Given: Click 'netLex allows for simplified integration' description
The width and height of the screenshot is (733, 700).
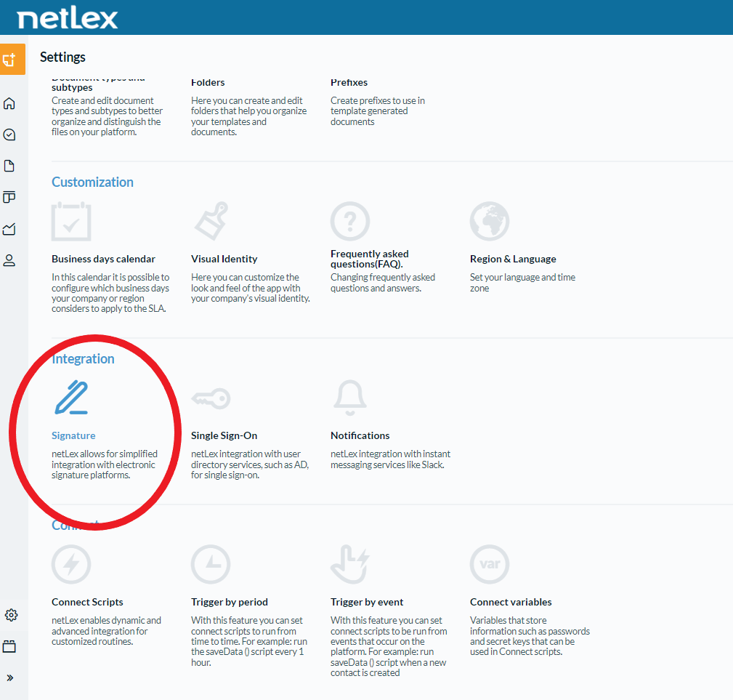Looking at the screenshot, I should click(104, 464).
